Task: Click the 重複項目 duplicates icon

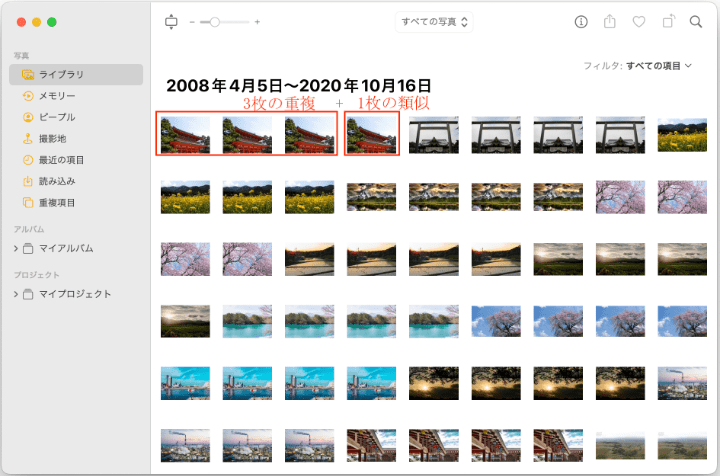Action: (x=28, y=202)
